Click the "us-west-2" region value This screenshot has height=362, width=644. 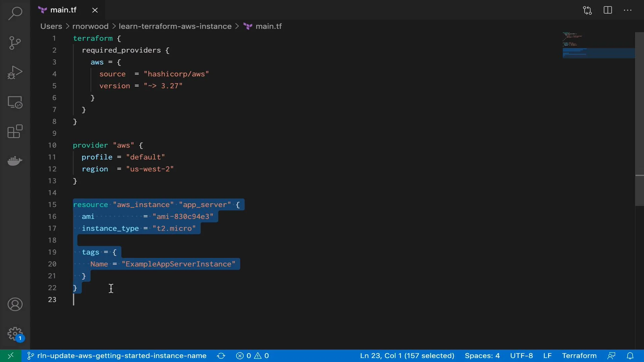[x=150, y=169]
